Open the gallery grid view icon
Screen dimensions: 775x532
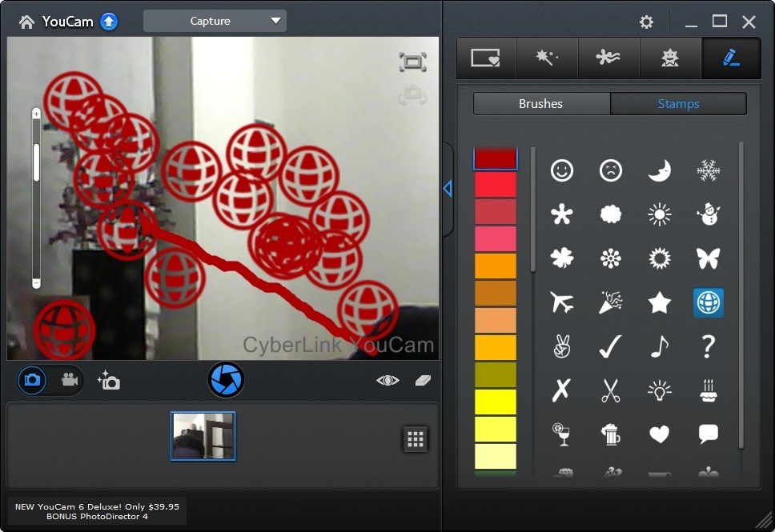coord(415,438)
